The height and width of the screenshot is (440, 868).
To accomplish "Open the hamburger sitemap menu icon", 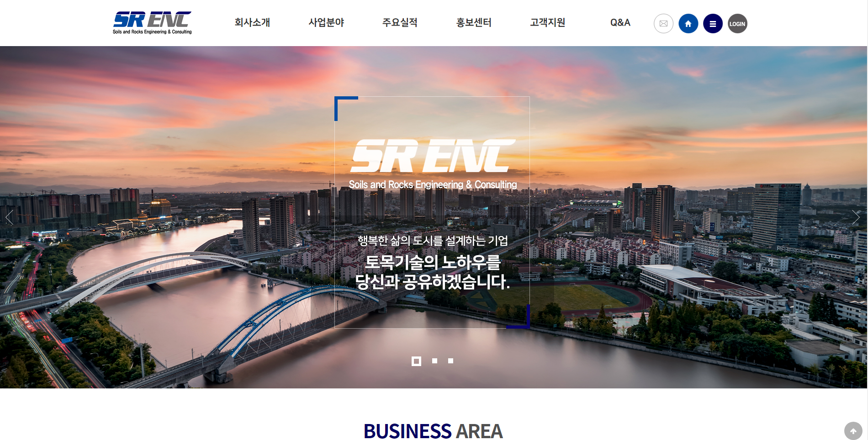I will [713, 24].
